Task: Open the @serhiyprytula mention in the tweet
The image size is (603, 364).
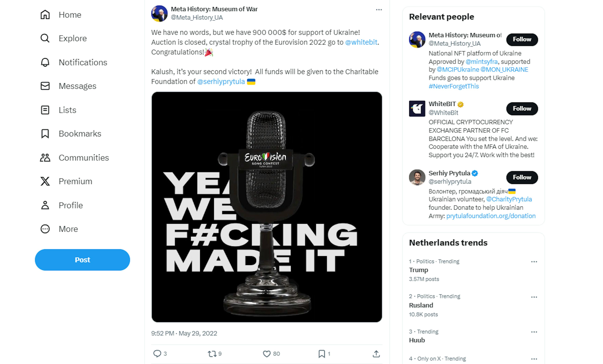Action: coord(221,82)
